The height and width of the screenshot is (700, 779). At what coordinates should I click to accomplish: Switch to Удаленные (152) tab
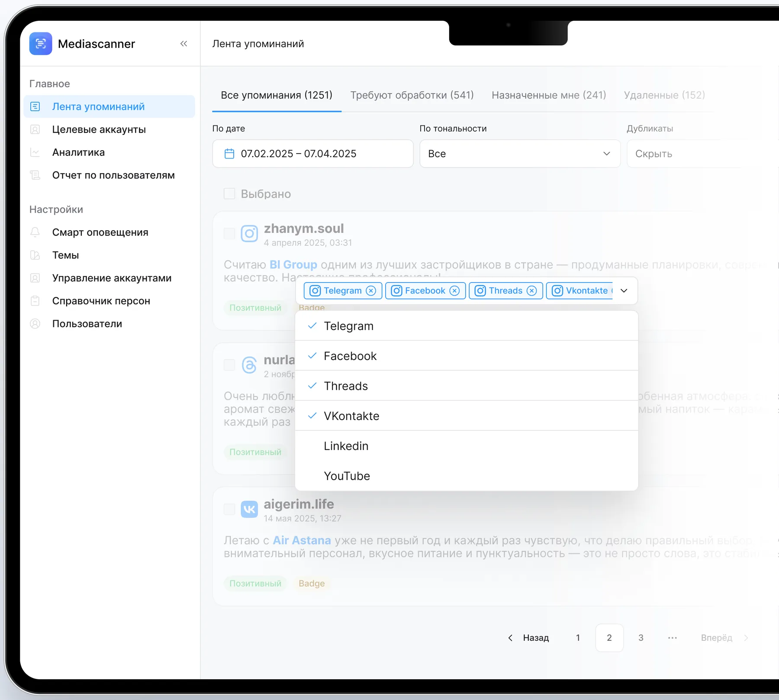(664, 95)
